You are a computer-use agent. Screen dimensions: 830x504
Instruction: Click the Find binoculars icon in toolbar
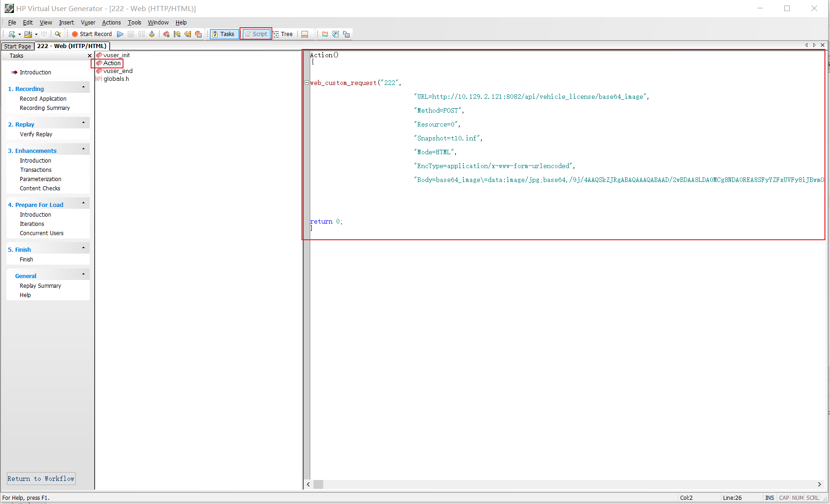tap(58, 34)
